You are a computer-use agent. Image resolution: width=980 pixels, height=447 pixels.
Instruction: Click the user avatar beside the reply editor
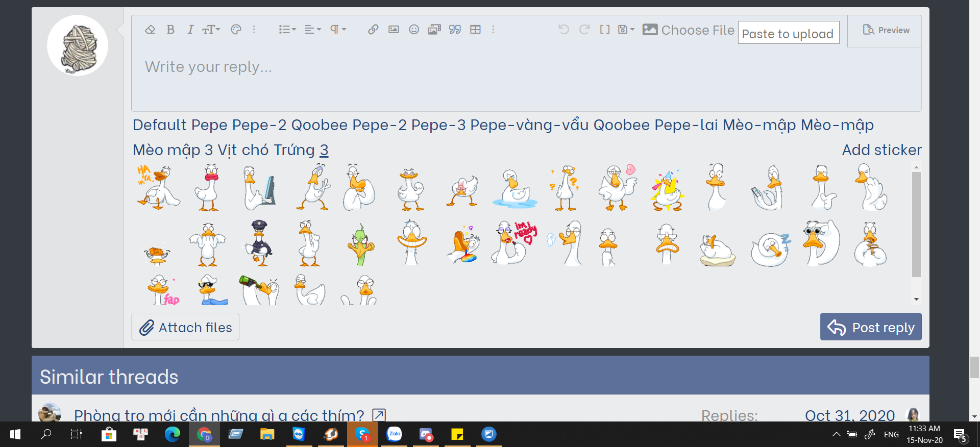(78, 45)
